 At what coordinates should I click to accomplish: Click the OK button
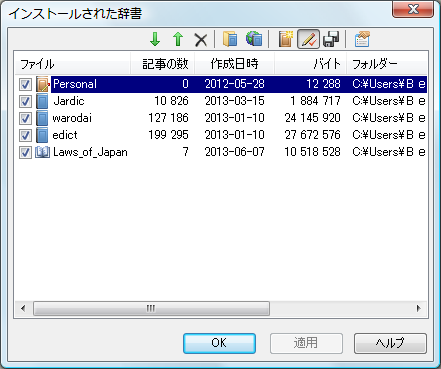click(219, 343)
